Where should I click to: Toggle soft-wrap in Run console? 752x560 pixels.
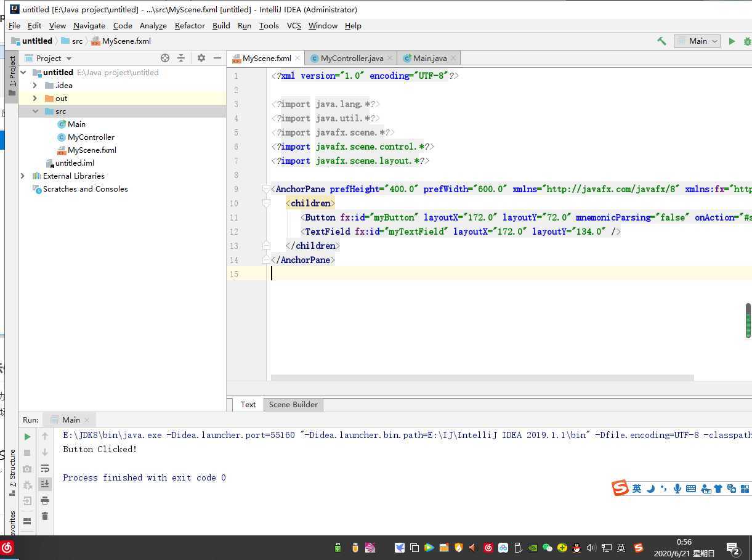tap(45, 468)
